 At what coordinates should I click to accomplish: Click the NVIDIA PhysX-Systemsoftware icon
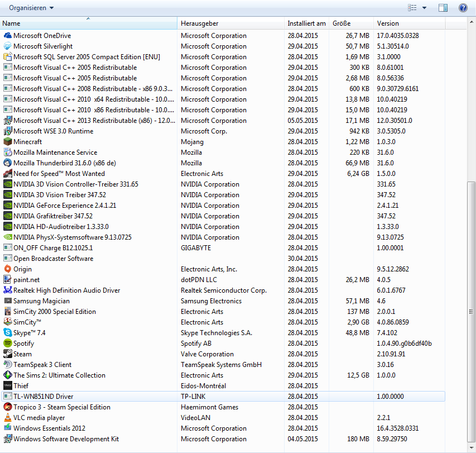coord(8,237)
